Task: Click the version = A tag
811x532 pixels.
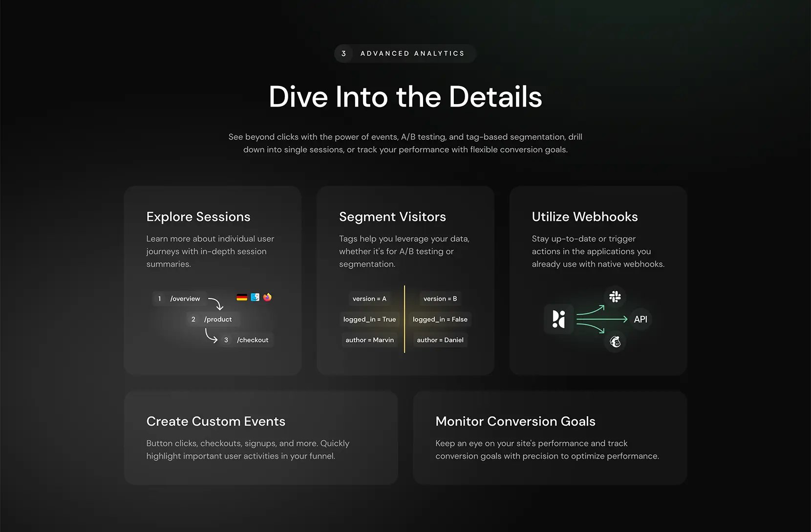Action: 369,298
